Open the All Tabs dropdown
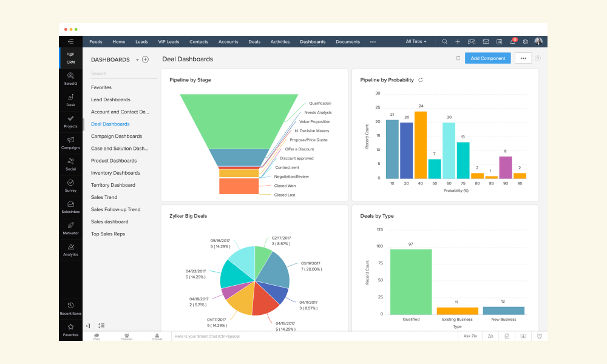Screen dimensions: 607x364 [x=416, y=41]
